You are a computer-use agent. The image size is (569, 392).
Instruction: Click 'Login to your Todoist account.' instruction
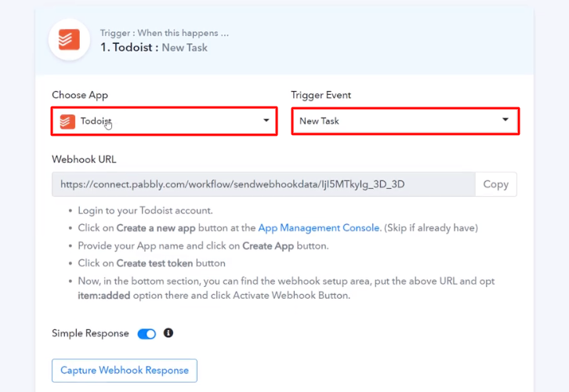[145, 211]
